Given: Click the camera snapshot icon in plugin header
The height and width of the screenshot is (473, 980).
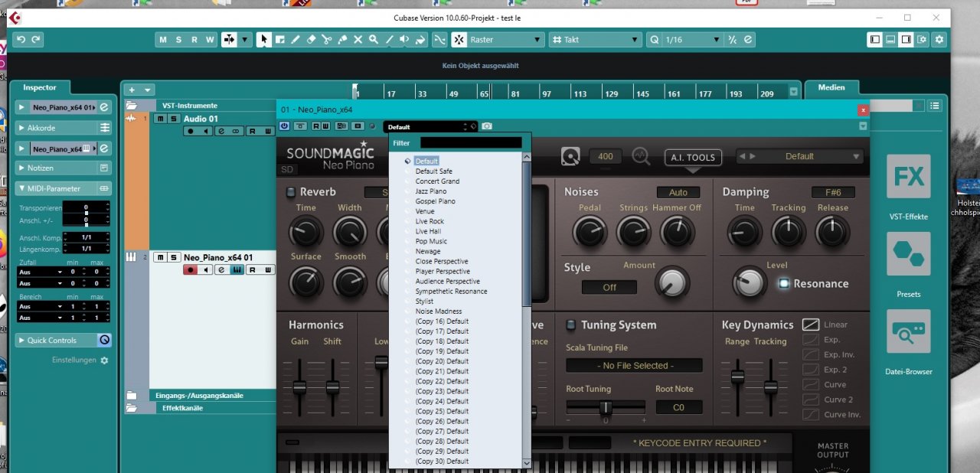Looking at the screenshot, I should point(486,126).
